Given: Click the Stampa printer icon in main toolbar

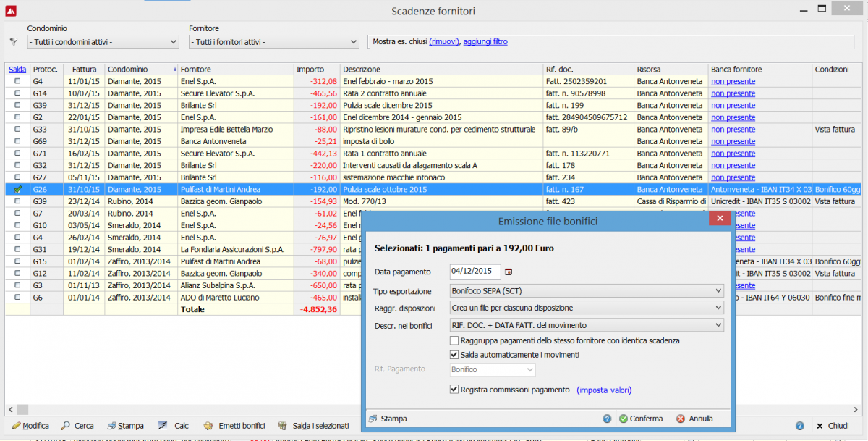Looking at the screenshot, I should tap(111, 426).
